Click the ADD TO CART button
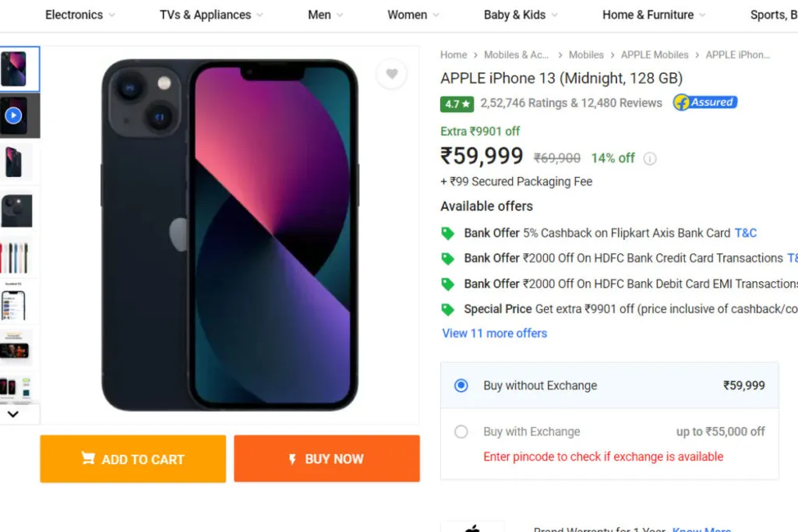Screen dimensions: 798x532 132,459
